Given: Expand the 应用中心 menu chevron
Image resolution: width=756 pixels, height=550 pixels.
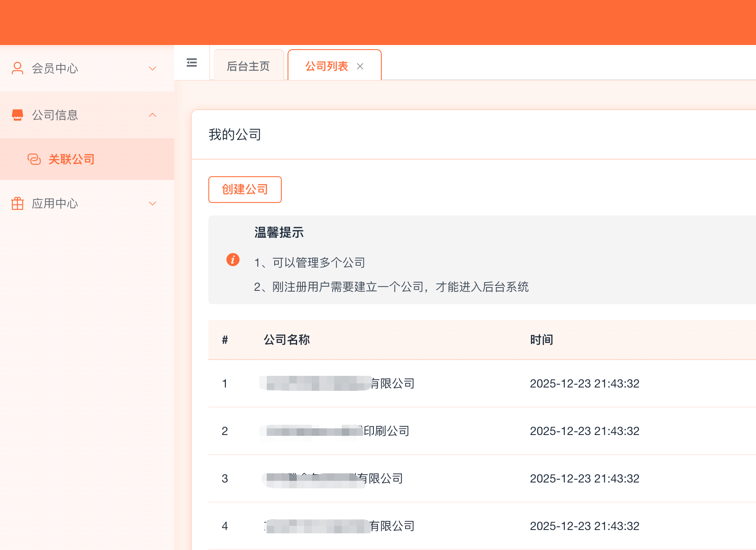Looking at the screenshot, I should tap(153, 203).
